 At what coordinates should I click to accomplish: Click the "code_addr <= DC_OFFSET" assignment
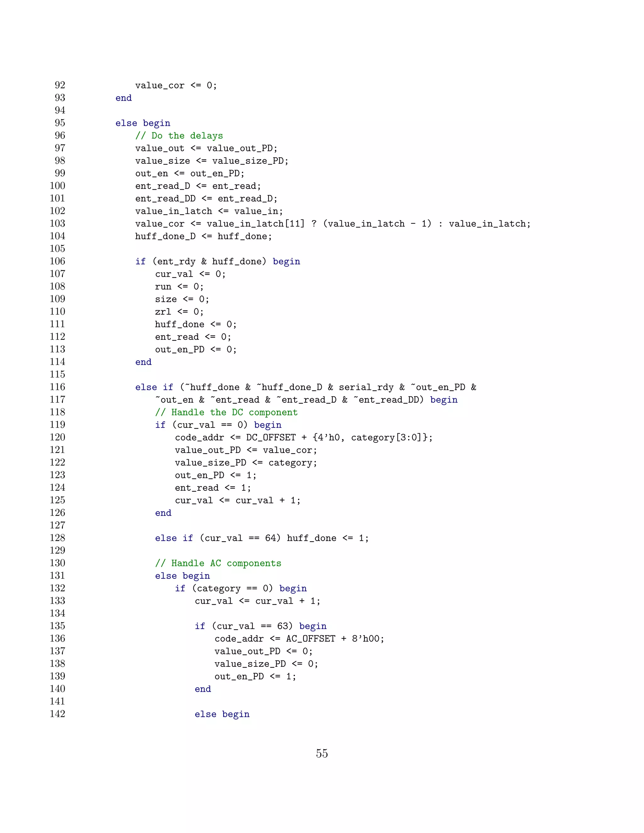coord(304,438)
